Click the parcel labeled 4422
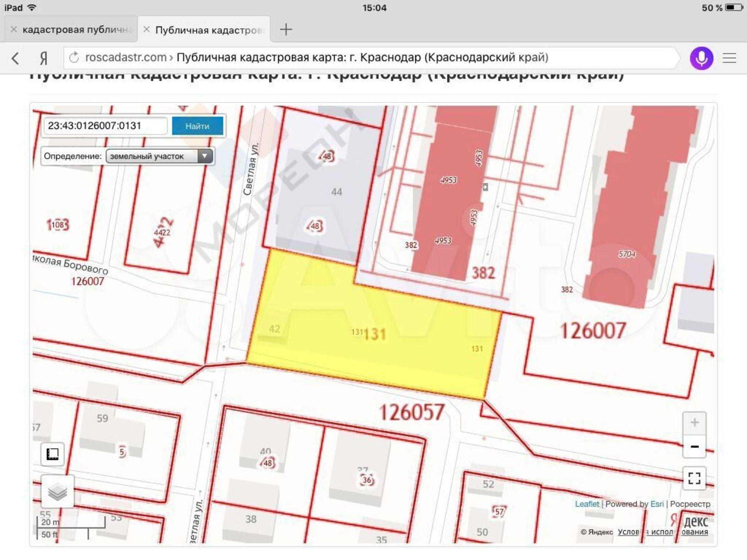The height and width of the screenshot is (560, 747). click(x=162, y=232)
